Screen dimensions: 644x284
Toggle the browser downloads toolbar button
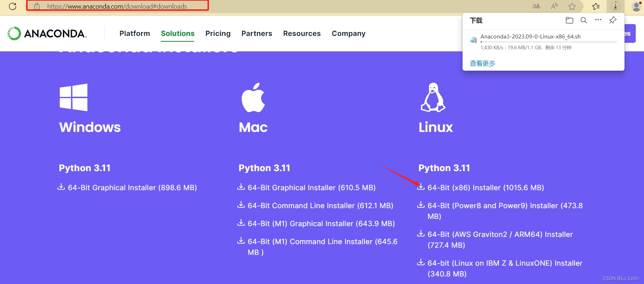615,6
